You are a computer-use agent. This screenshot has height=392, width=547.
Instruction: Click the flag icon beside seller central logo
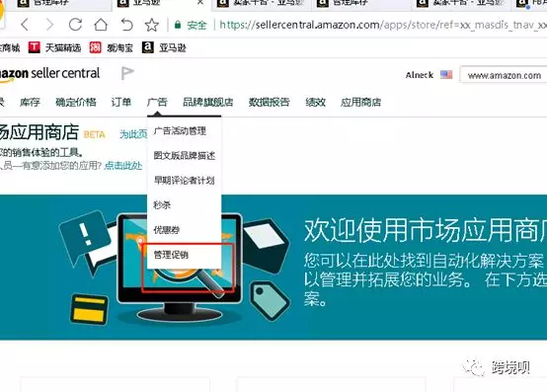click(127, 73)
